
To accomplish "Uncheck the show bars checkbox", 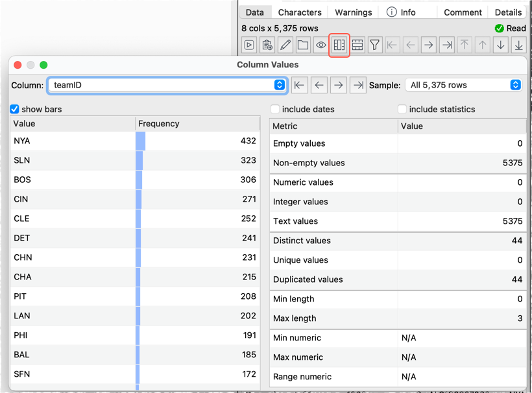I will [16, 109].
